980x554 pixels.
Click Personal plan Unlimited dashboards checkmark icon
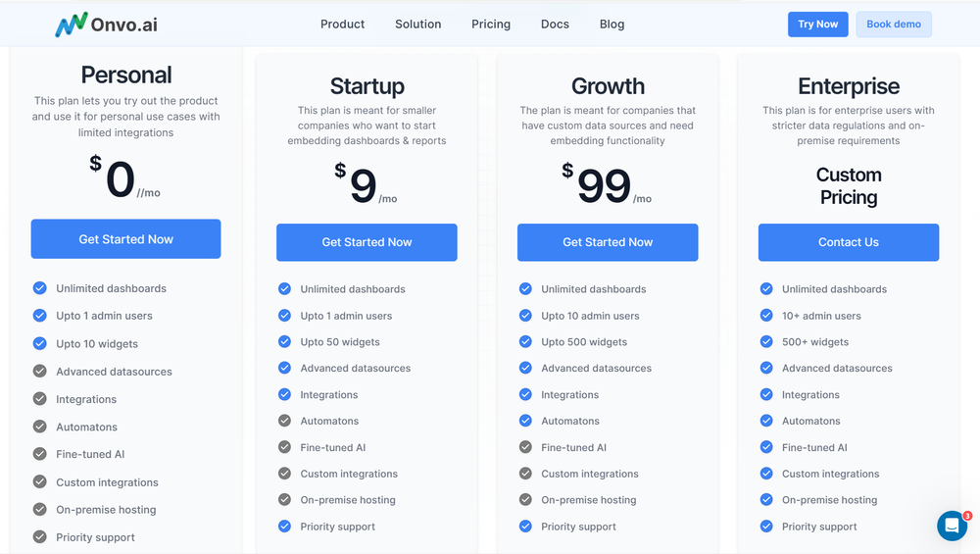click(40, 288)
